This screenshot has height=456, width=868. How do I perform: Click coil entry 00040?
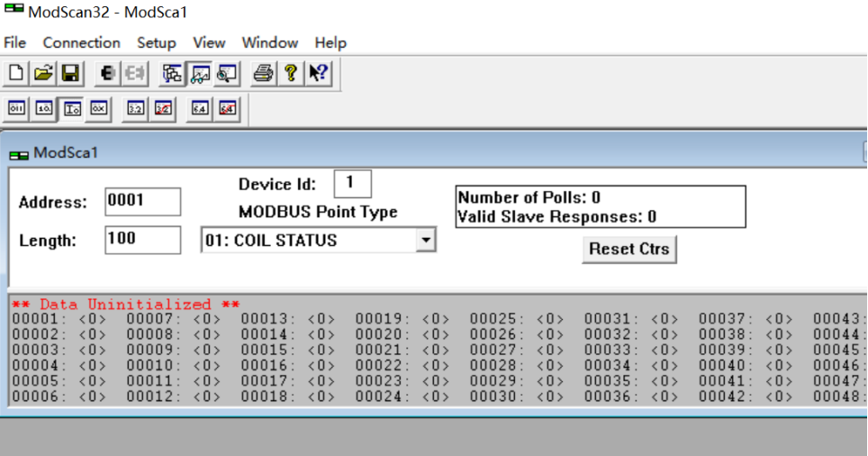[x=746, y=366]
